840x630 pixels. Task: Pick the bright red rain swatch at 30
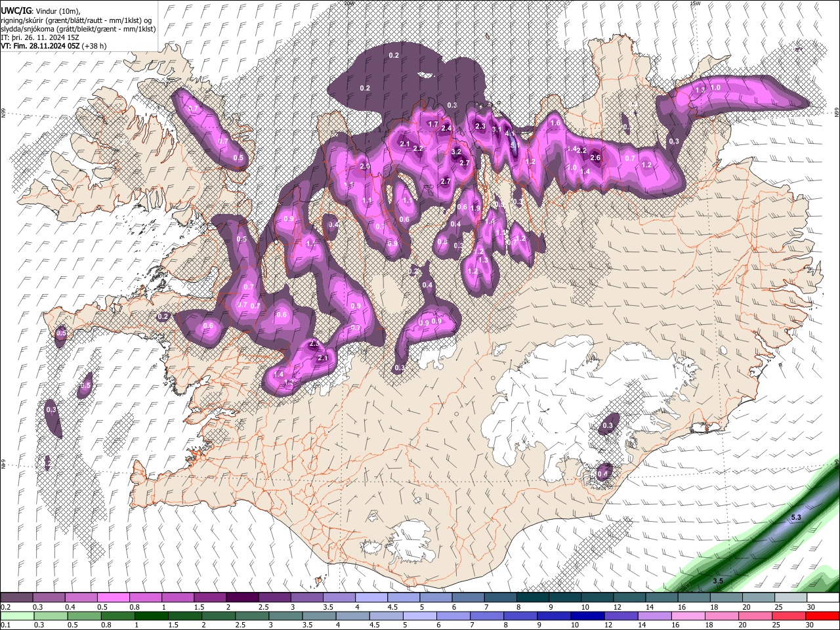[822, 616]
